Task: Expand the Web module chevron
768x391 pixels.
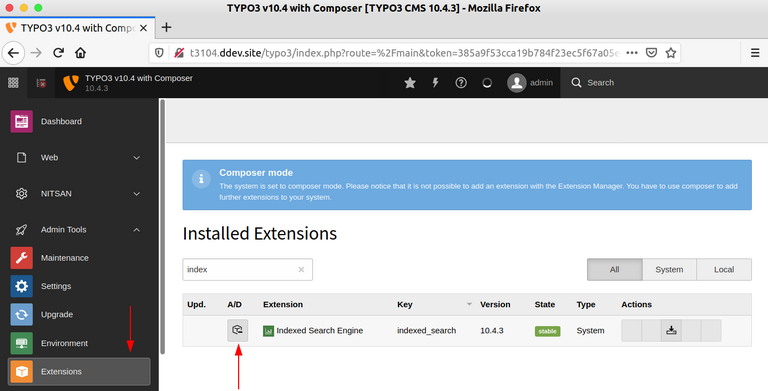Action: point(137,158)
